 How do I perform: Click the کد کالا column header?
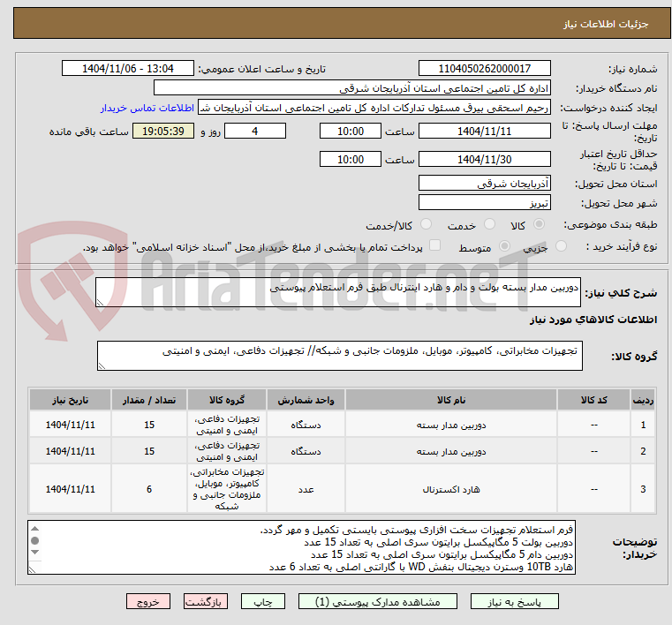coord(593,400)
